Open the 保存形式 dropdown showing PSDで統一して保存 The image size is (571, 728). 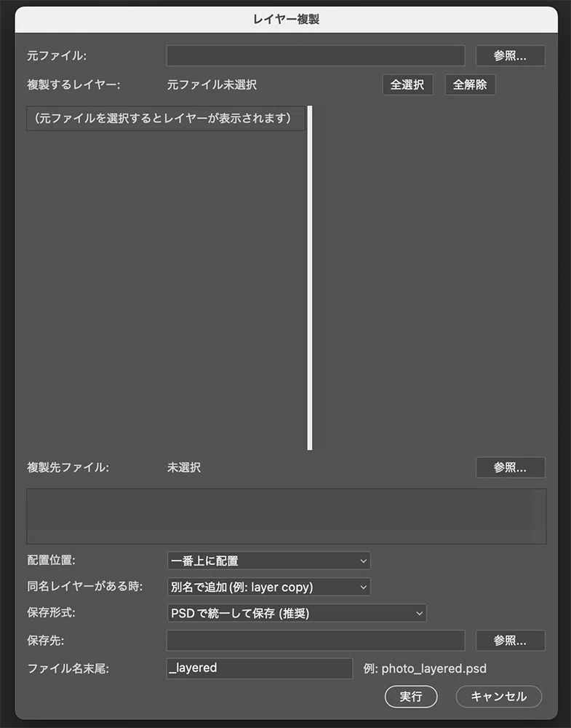click(x=296, y=613)
